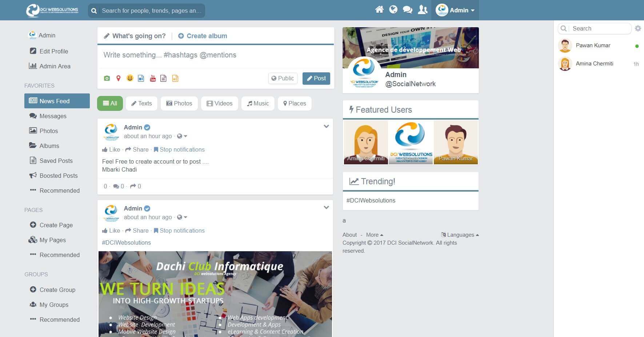Open the More footer menu

pos(375,235)
